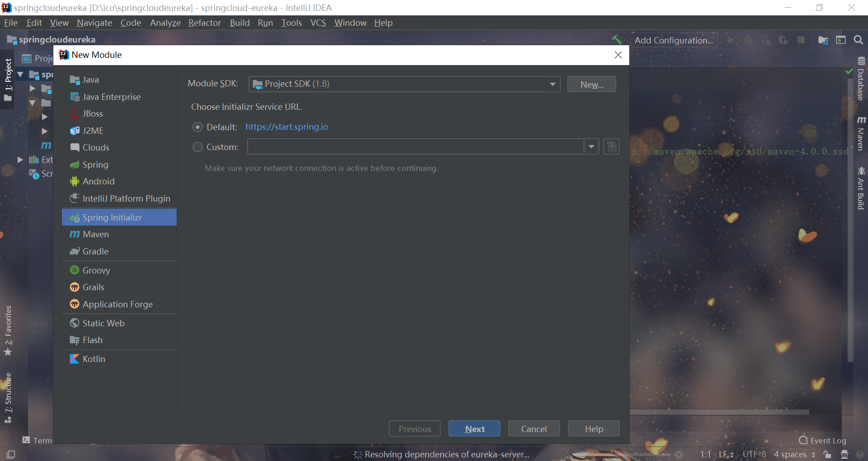
Task: Open the 2: Favorites tool window tab
Action: pos(8,330)
